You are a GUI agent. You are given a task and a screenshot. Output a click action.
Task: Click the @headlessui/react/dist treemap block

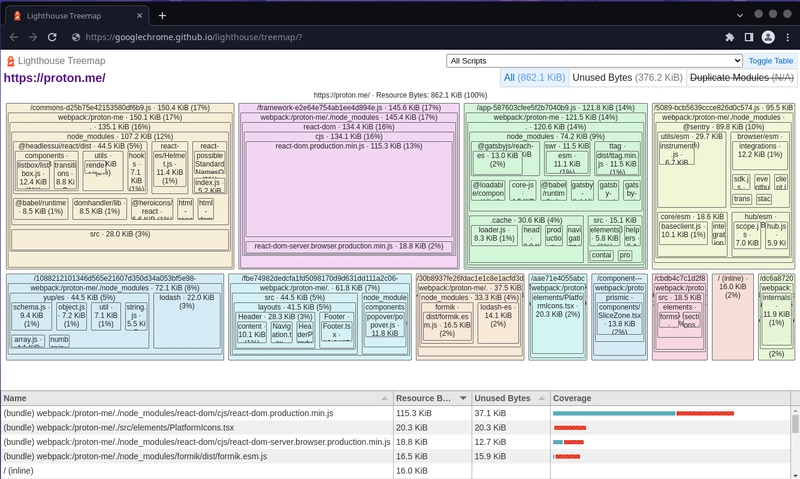(80, 146)
